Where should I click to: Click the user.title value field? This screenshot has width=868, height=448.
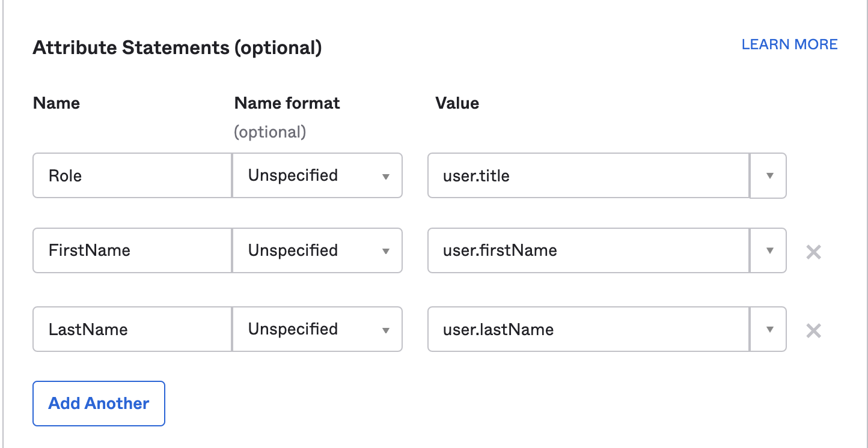coord(588,176)
